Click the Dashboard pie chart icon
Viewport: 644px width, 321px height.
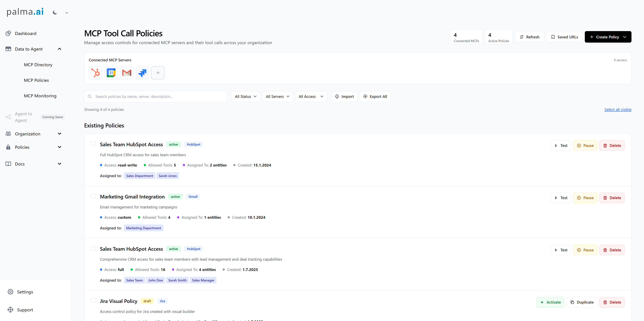(x=8, y=33)
